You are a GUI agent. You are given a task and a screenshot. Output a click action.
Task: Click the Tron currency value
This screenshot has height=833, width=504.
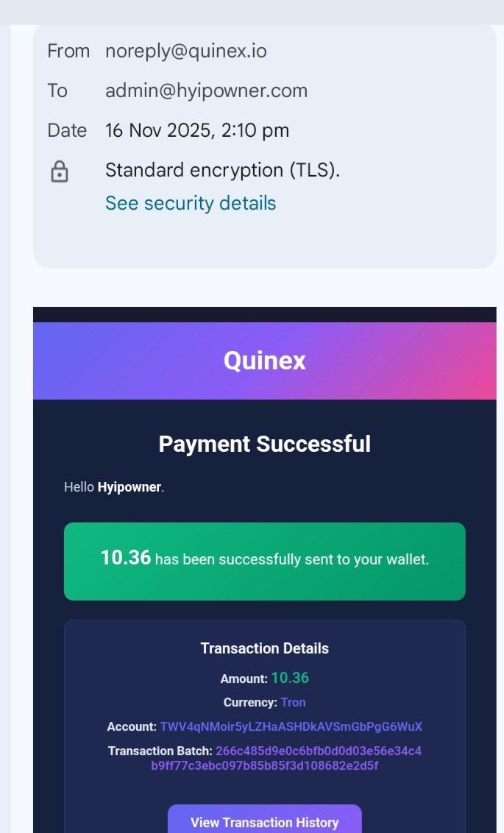(x=293, y=702)
